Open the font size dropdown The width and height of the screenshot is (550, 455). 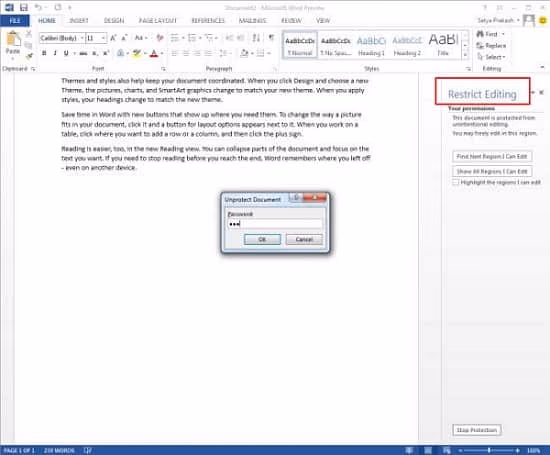click(x=103, y=38)
